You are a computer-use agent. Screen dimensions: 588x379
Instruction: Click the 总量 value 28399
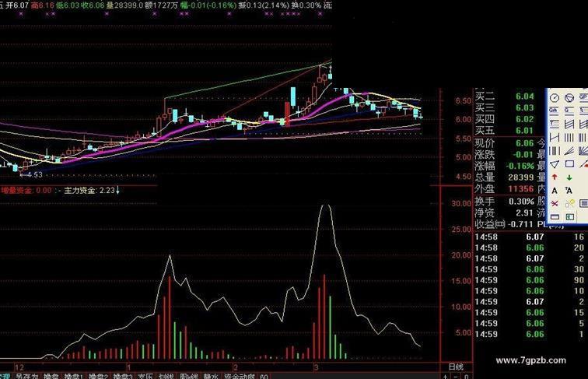pos(521,177)
